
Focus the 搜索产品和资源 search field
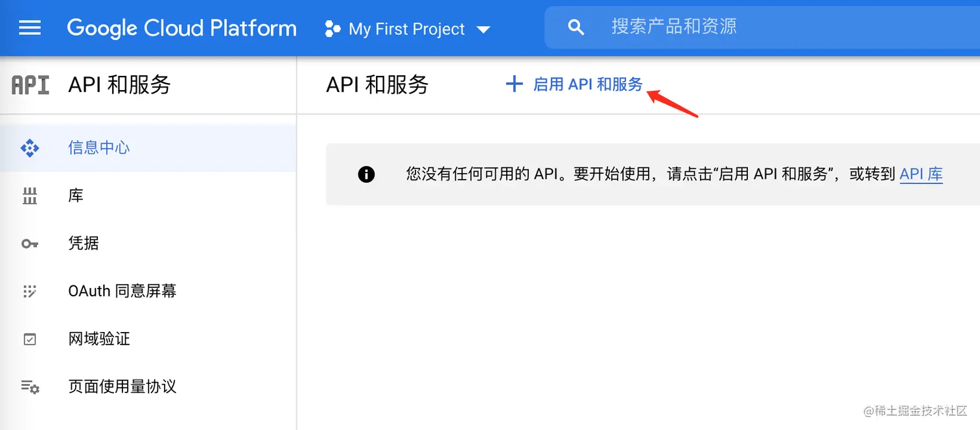[x=762, y=27]
